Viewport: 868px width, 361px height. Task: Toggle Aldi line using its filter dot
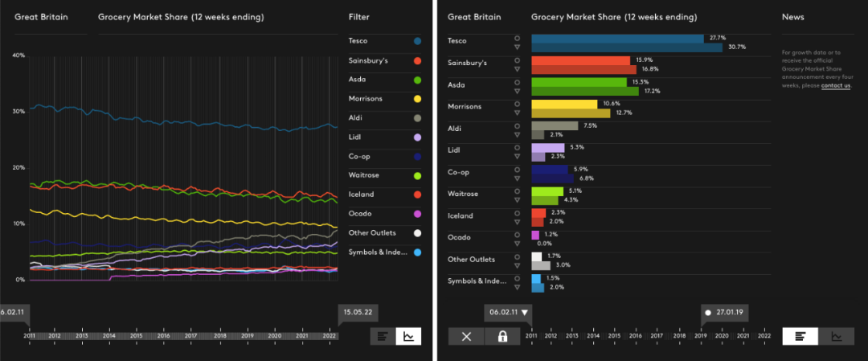[417, 118]
